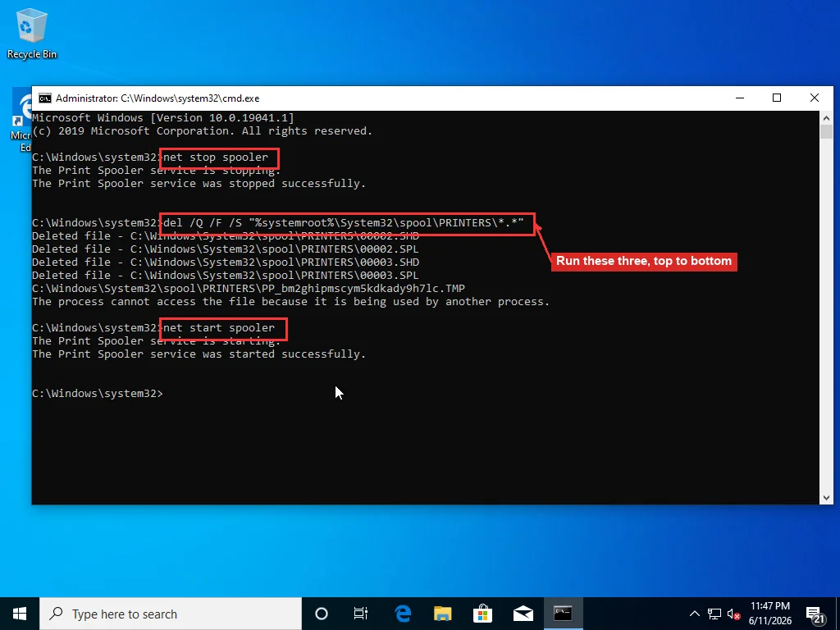Click the 'net stop spooler' command text
The image size is (840, 630).
(x=216, y=157)
